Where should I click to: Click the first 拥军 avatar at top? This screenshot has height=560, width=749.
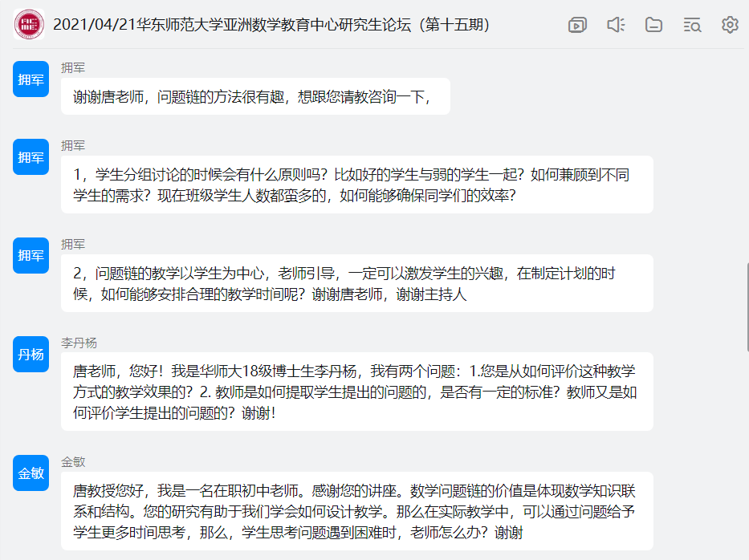click(x=31, y=79)
